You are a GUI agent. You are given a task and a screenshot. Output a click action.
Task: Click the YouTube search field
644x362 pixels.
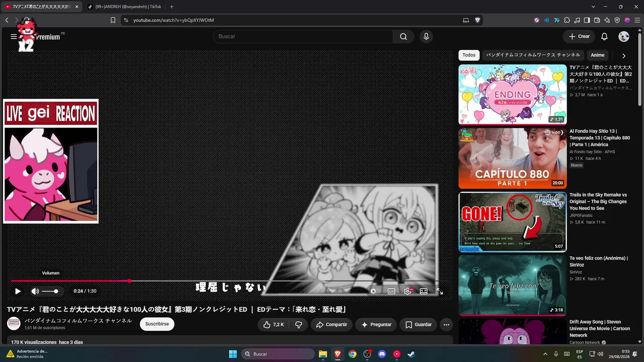(303, 36)
